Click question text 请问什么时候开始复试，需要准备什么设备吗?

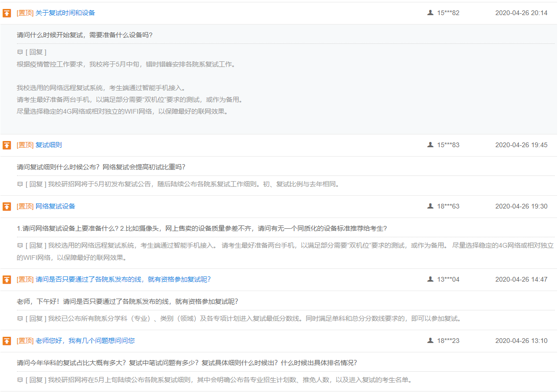coord(85,35)
